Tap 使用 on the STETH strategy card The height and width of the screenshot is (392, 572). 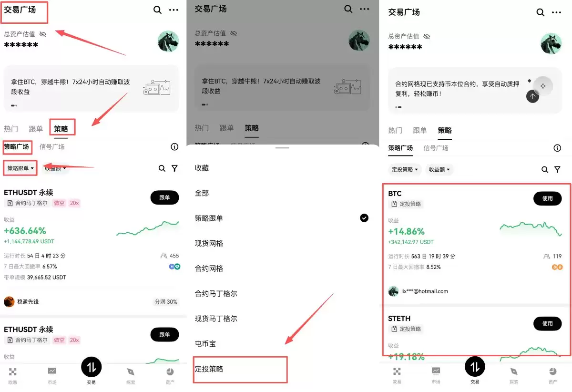(x=547, y=323)
